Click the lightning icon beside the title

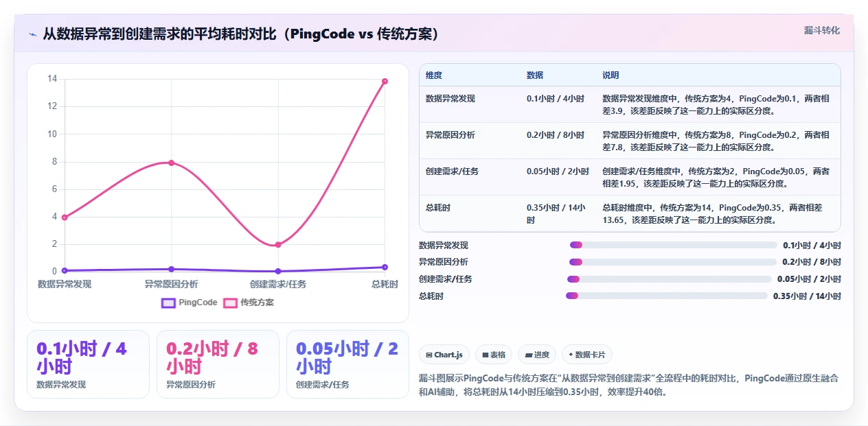point(32,34)
